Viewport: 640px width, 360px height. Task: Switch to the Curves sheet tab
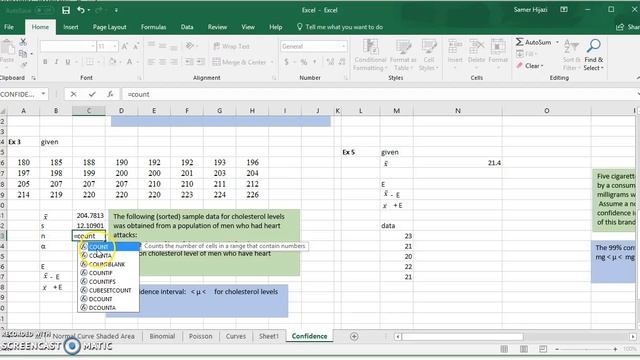[x=236, y=336]
